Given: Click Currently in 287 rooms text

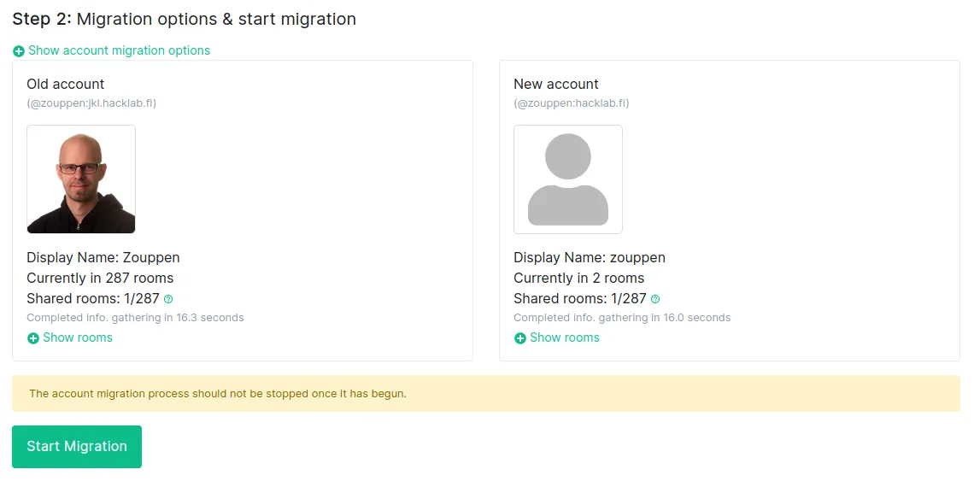Looking at the screenshot, I should 100,279.
